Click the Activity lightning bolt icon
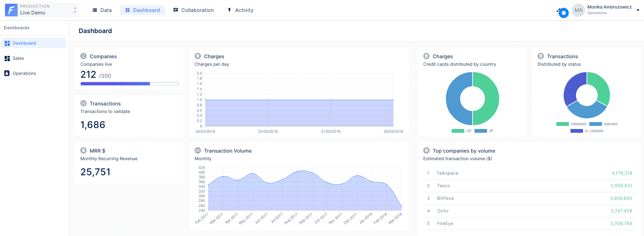Viewport: 644px width, 236px height. [x=230, y=10]
